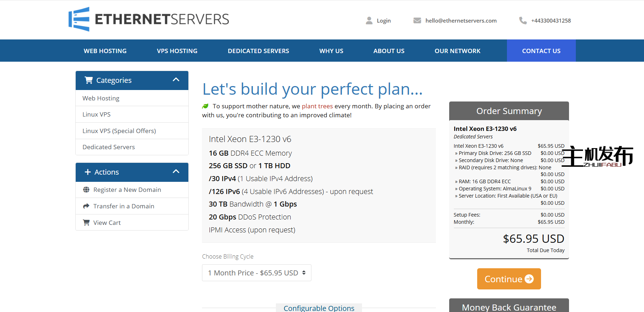The image size is (644, 312).
Task: Click the Choose Billing Cycle label
Action: (x=228, y=256)
